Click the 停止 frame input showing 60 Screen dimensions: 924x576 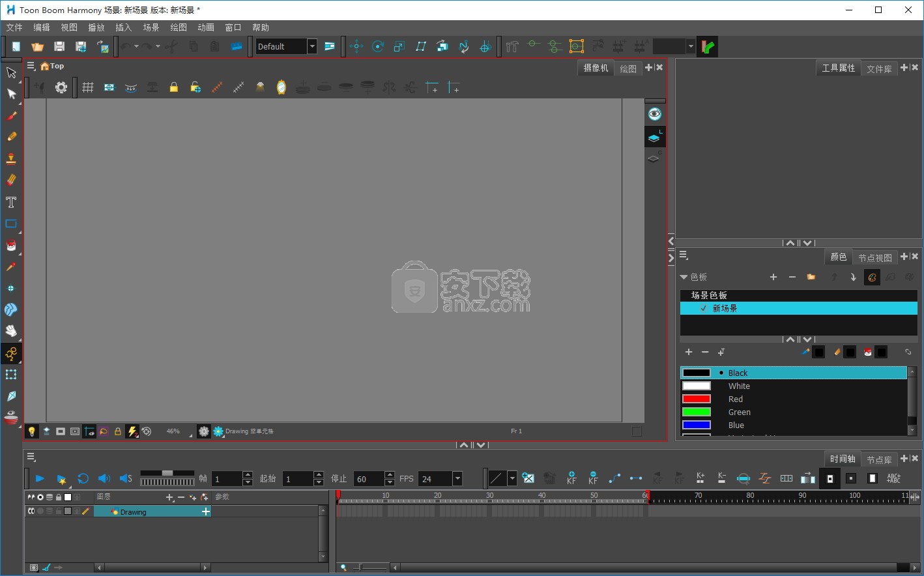pyautogui.click(x=369, y=479)
